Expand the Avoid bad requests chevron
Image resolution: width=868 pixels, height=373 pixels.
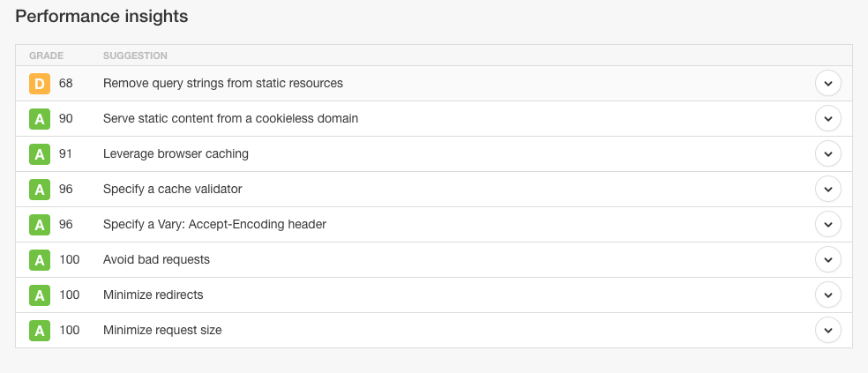tap(827, 260)
